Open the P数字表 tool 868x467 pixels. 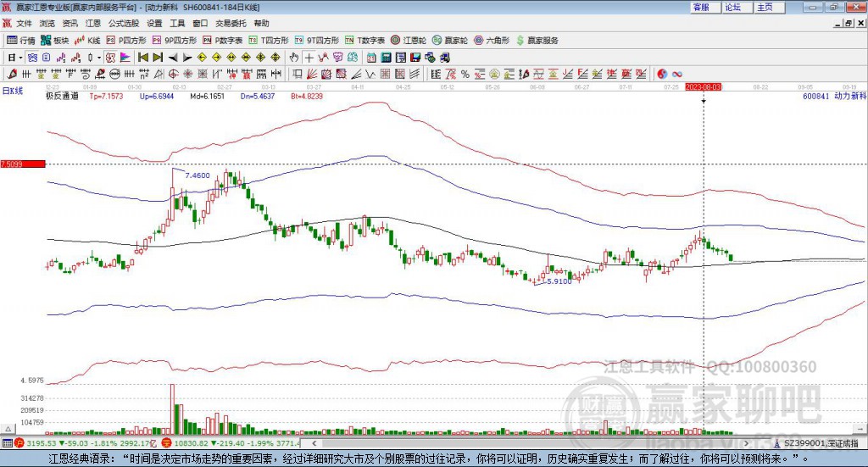pyautogui.click(x=223, y=41)
